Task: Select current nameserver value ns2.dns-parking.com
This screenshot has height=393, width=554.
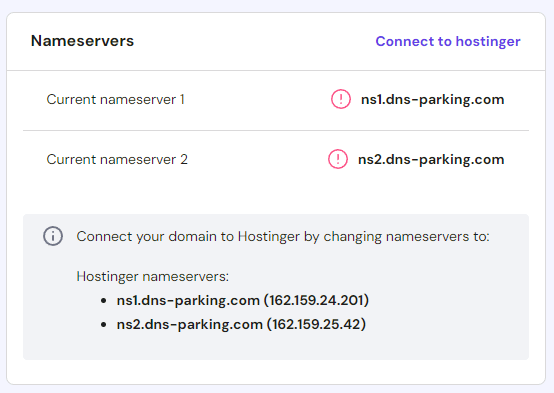Action: 431,160
